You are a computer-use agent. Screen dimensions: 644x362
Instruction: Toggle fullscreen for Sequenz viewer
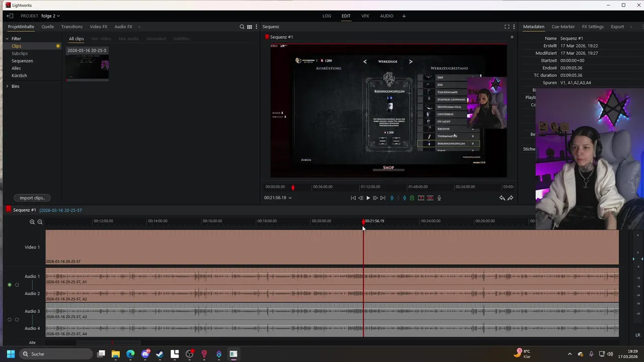(507, 27)
